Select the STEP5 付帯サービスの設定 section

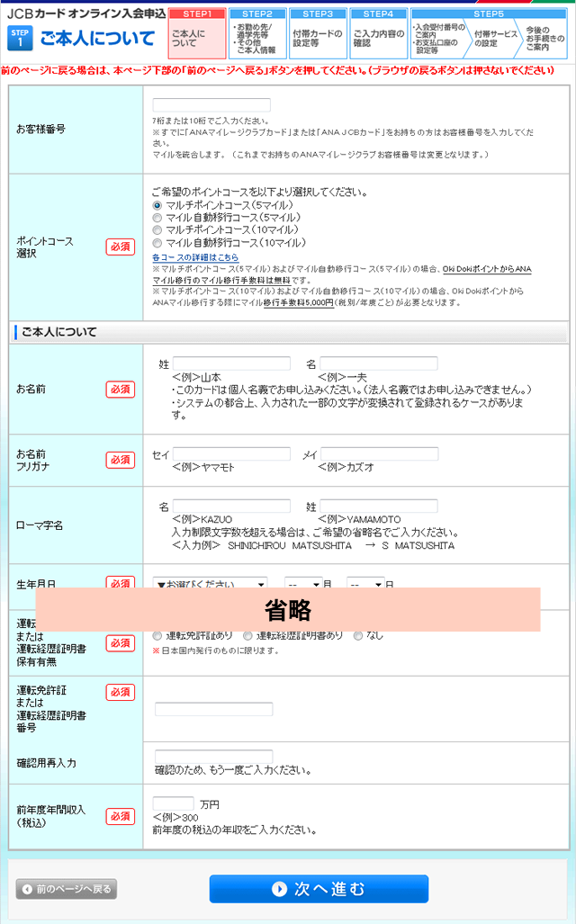coord(495,39)
